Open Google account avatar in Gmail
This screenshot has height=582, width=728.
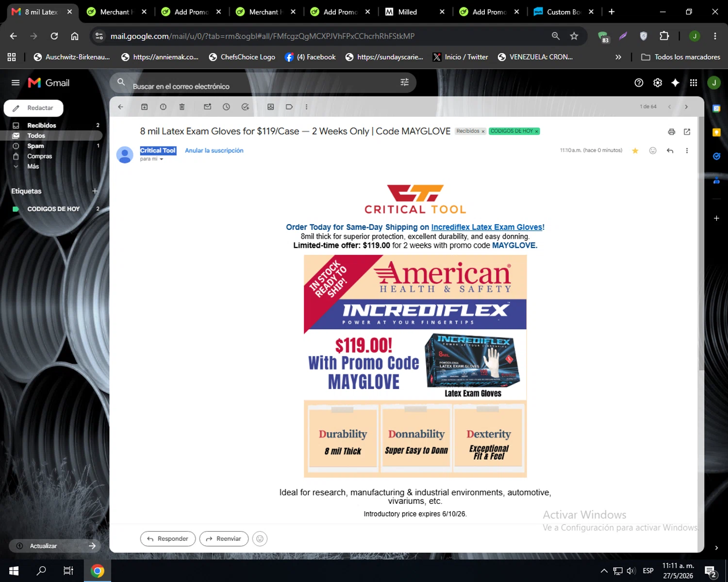[714, 83]
